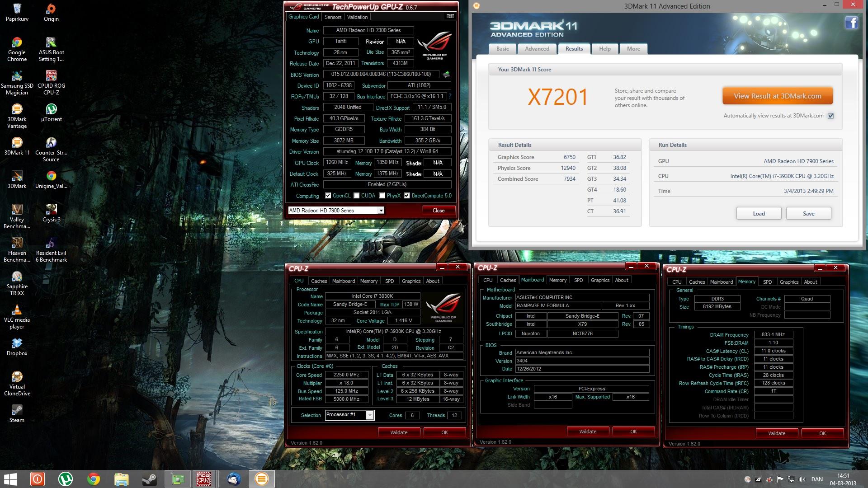868x488 pixels.
Task: Open VLC media player shortcut
Action: (x=17, y=316)
